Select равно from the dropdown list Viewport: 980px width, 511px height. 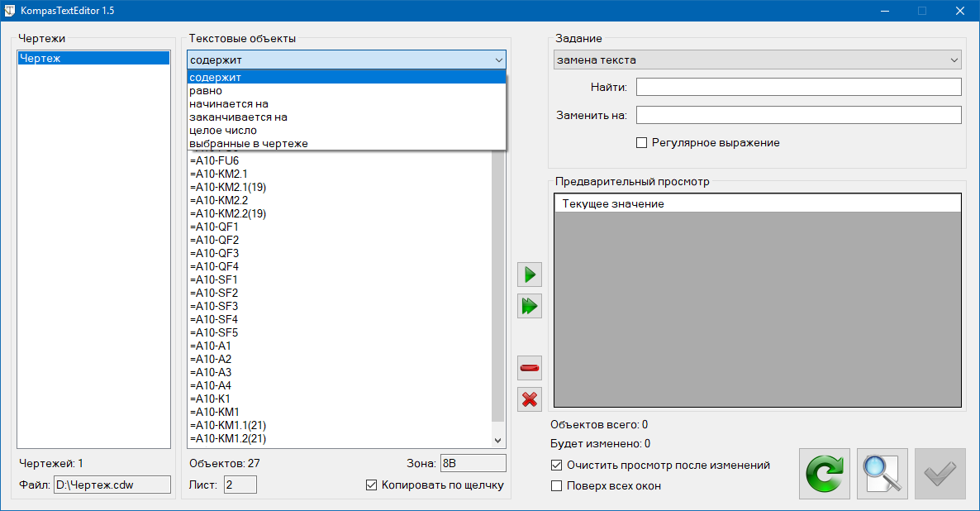(x=206, y=91)
